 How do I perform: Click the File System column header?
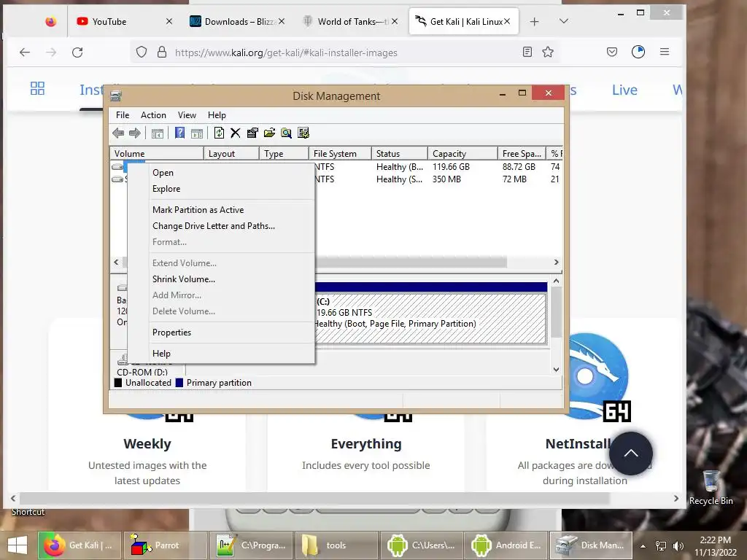(340, 154)
